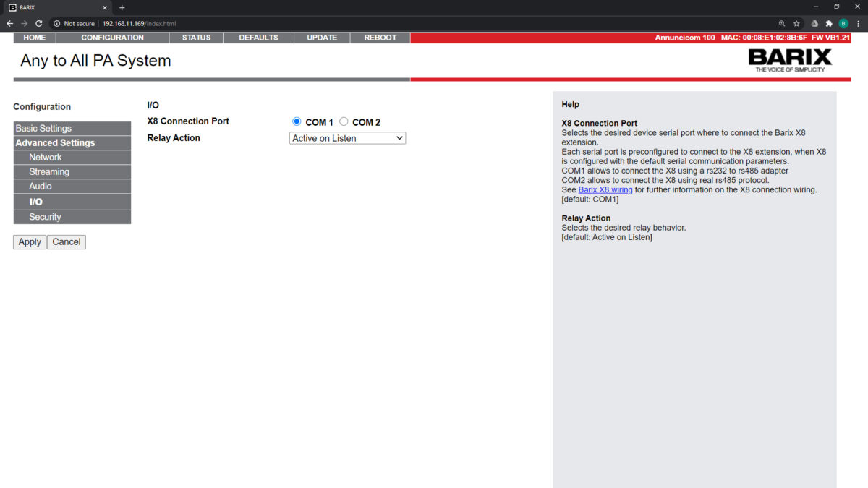
Task: Go to the STATUS tab
Action: [x=196, y=38]
